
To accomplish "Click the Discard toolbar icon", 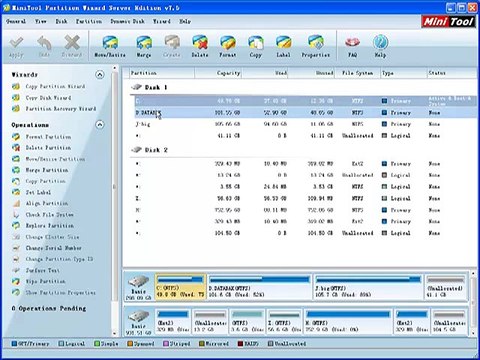I will pyautogui.click(x=72, y=47).
